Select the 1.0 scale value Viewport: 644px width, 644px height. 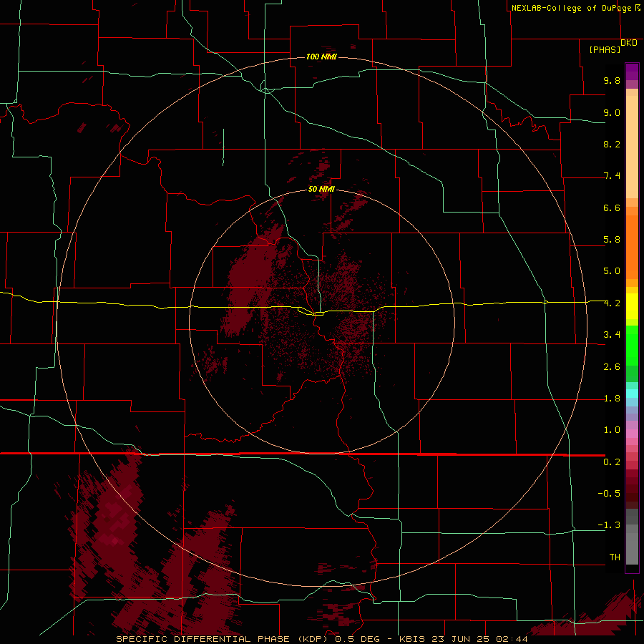point(612,430)
